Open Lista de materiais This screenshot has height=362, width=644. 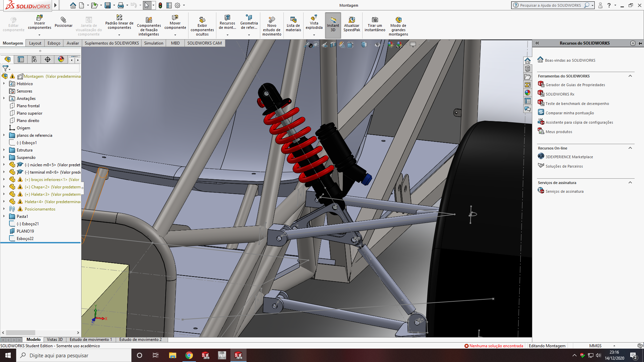[x=293, y=24]
